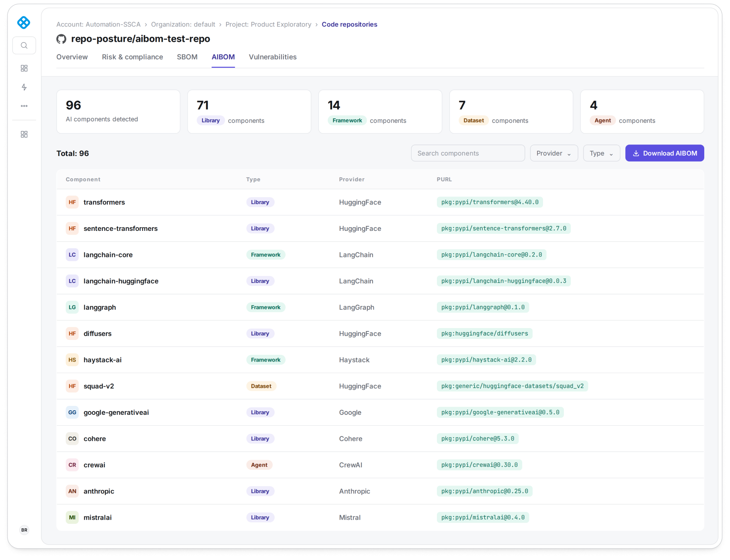The image size is (730, 560).
Task: Click the LG badge for langgraph
Action: click(x=72, y=307)
